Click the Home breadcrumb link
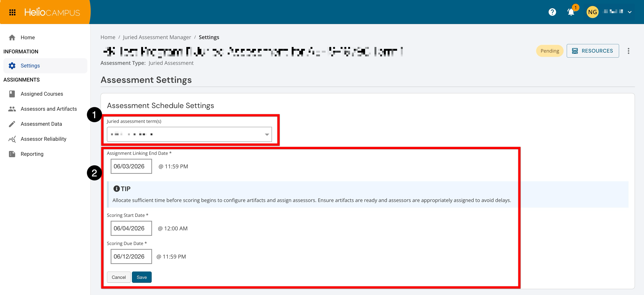Screen dimensions: 644x295 pos(108,37)
